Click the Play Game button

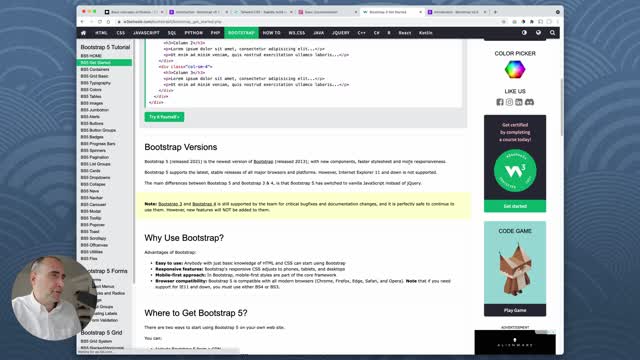515,310
